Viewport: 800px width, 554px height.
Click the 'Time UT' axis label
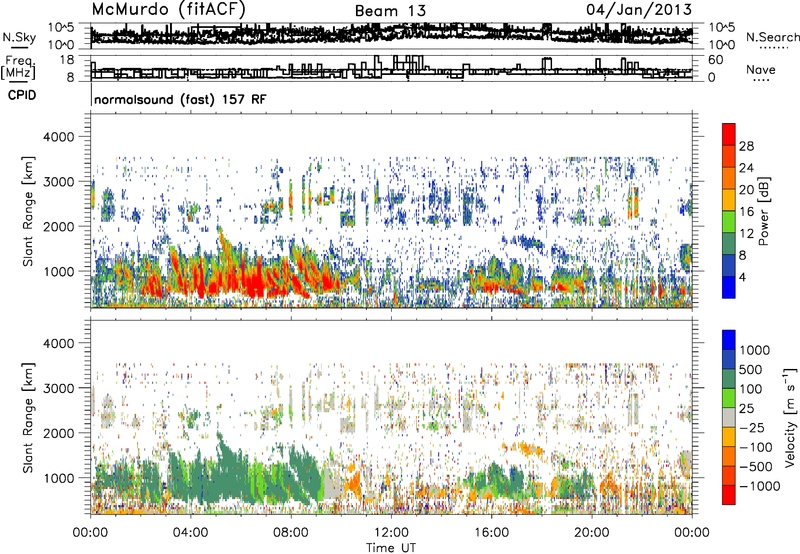coord(391,548)
